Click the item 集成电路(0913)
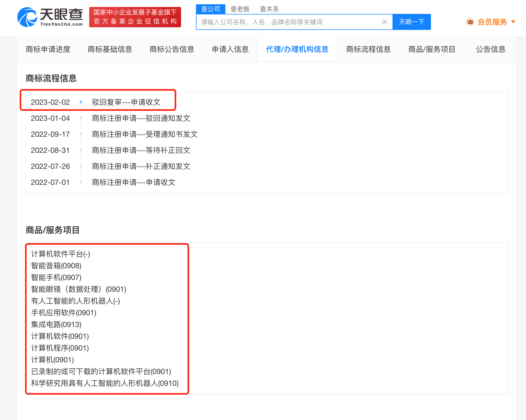 point(56,324)
